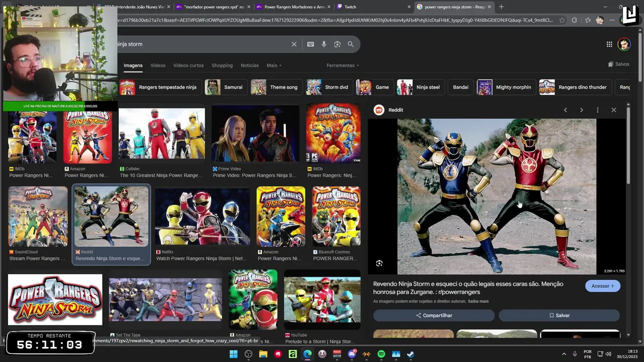Viewport: 644px width, 362px height.
Task: Select the Mighty morphin filter chip
Action: (x=506, y=87)
